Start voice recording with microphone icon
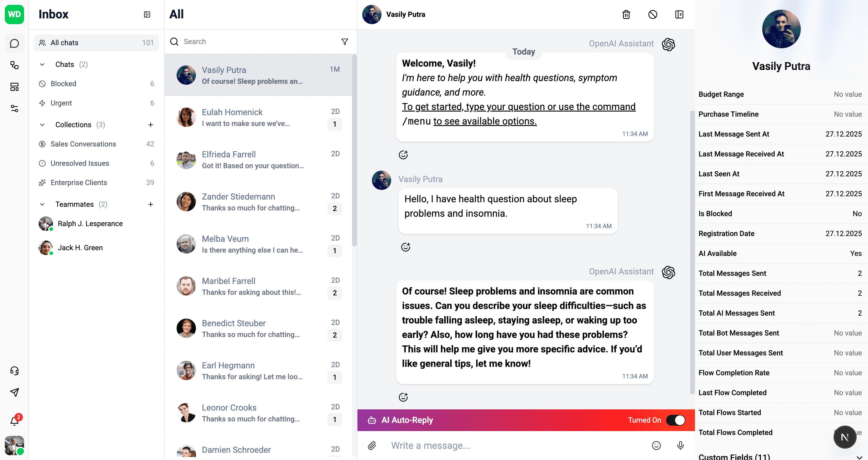Viewport: 868px width, 460px height. click(680, 446)
